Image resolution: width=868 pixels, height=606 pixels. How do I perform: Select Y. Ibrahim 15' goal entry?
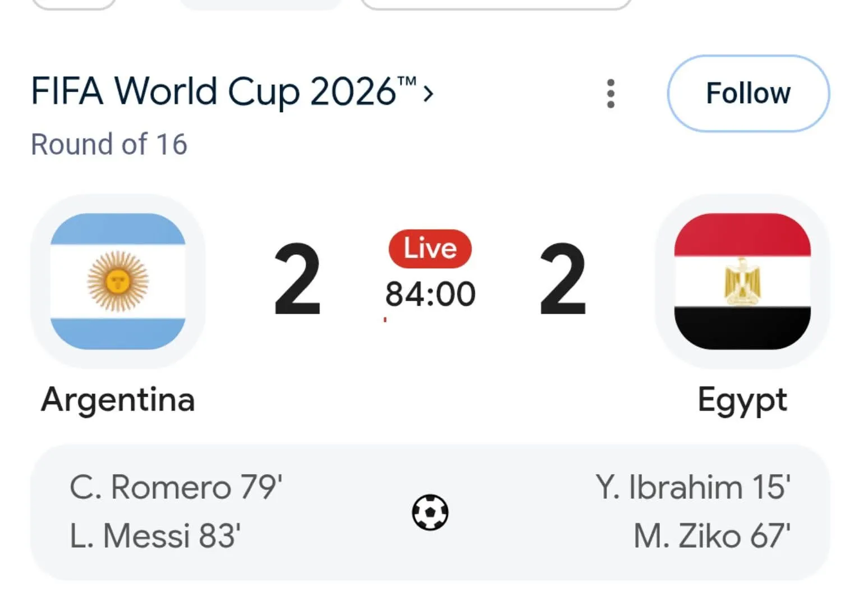click(693, 487)
